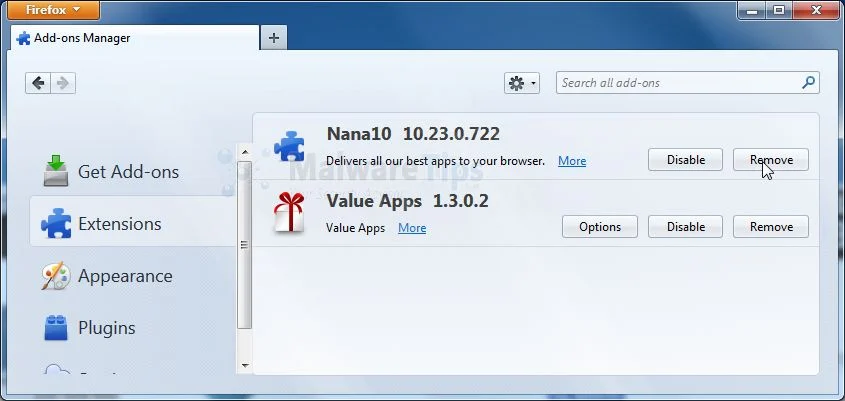
Task: Click the Get Add-ons download icon
Action: tap(56, 171)
